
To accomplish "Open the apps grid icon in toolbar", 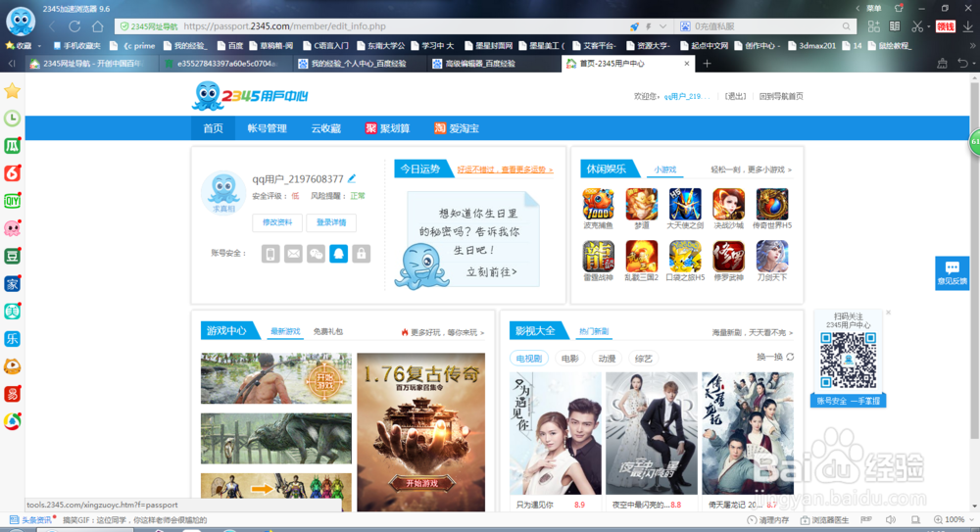I will click(x=874, y=26).
